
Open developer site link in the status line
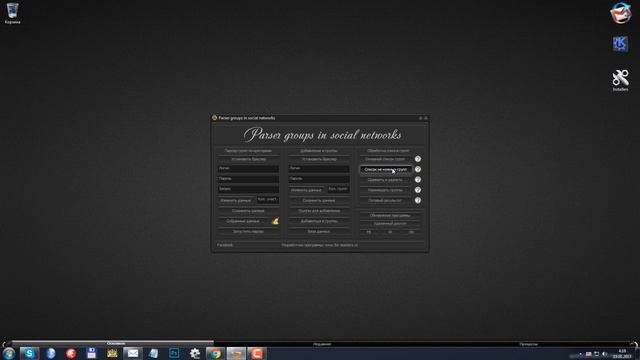pos(320,245)
